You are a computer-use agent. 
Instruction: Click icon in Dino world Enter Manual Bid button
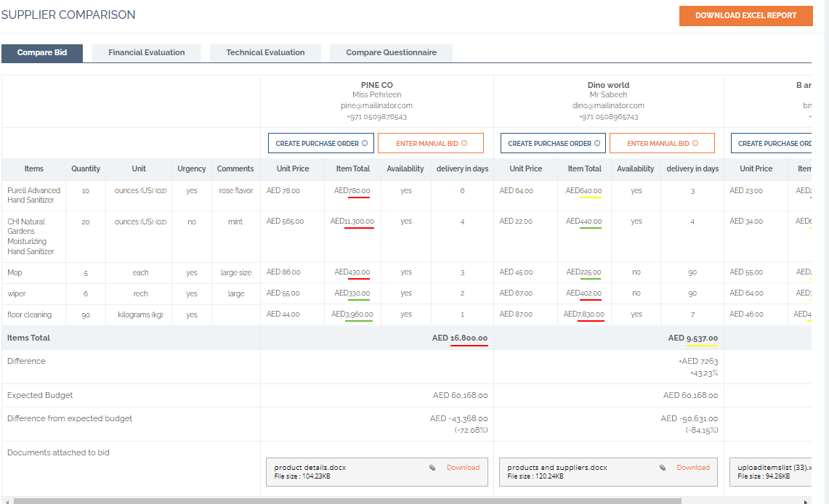point(695,144)
